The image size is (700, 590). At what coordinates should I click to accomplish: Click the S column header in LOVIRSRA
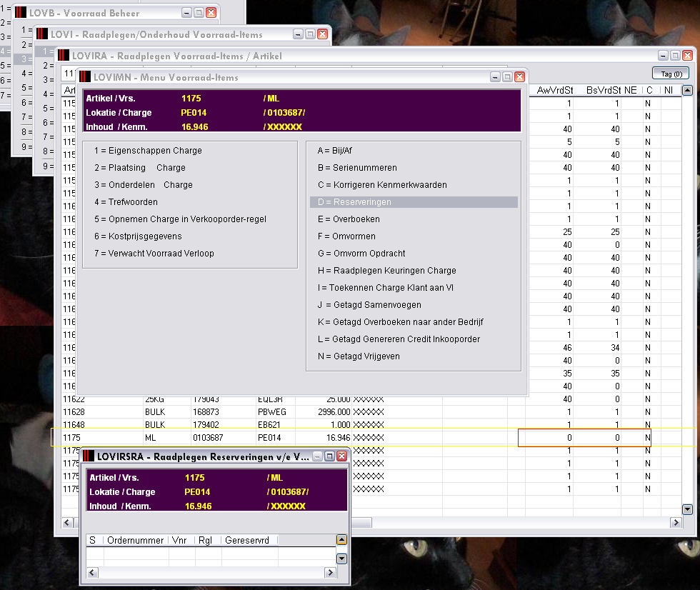click(92, 541)
